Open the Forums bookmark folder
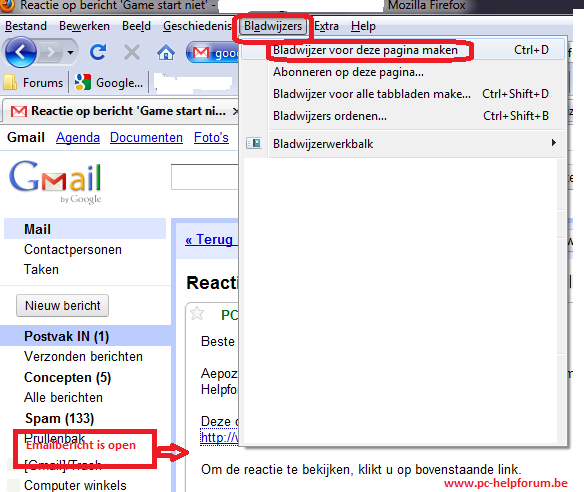This screenshot has height=492, width=584. [33, 82]
